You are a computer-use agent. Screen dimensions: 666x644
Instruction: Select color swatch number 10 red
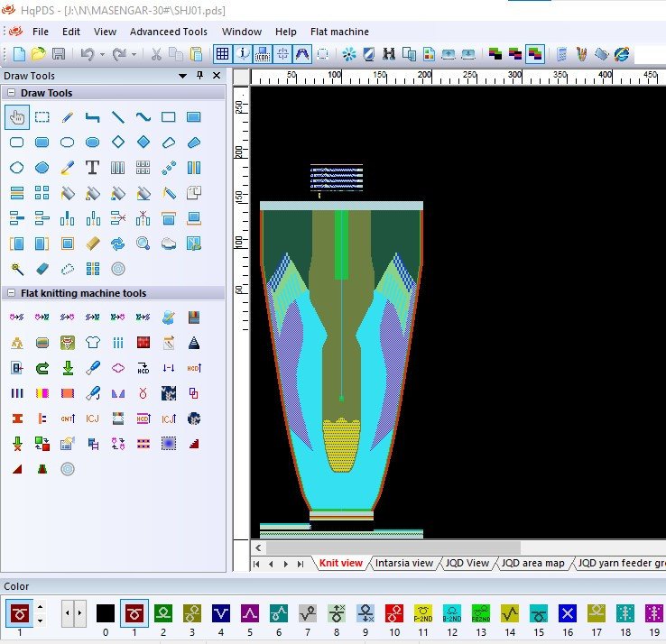394,614
